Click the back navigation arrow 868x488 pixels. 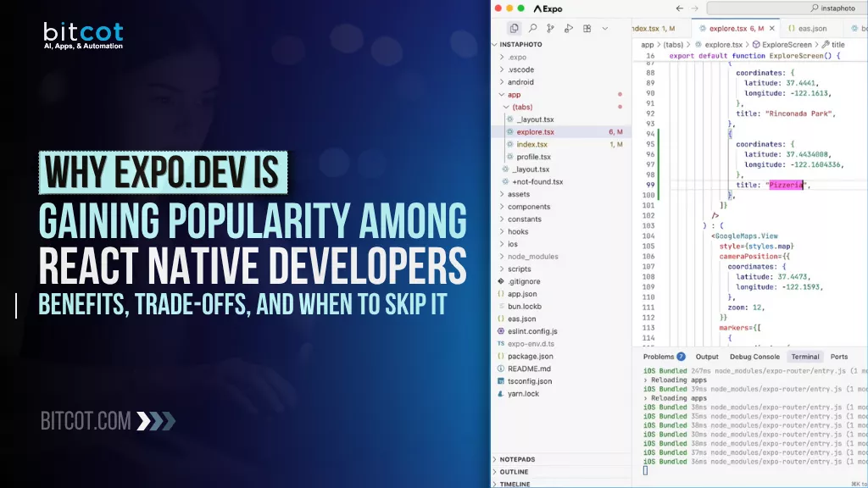tap(679, 8)
